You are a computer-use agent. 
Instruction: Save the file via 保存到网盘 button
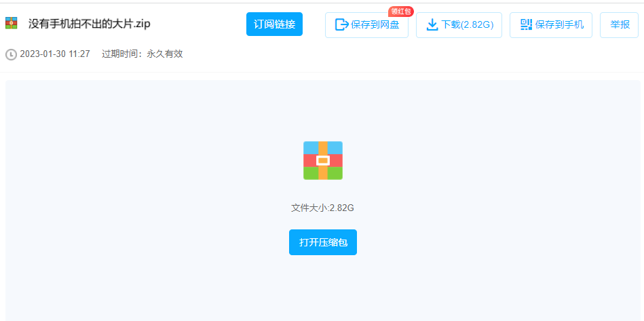(366, 25)
